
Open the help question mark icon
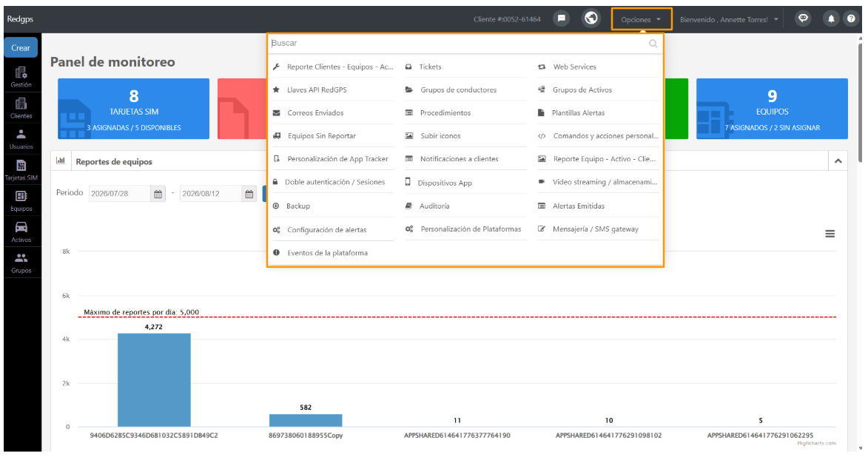(852, 18)
